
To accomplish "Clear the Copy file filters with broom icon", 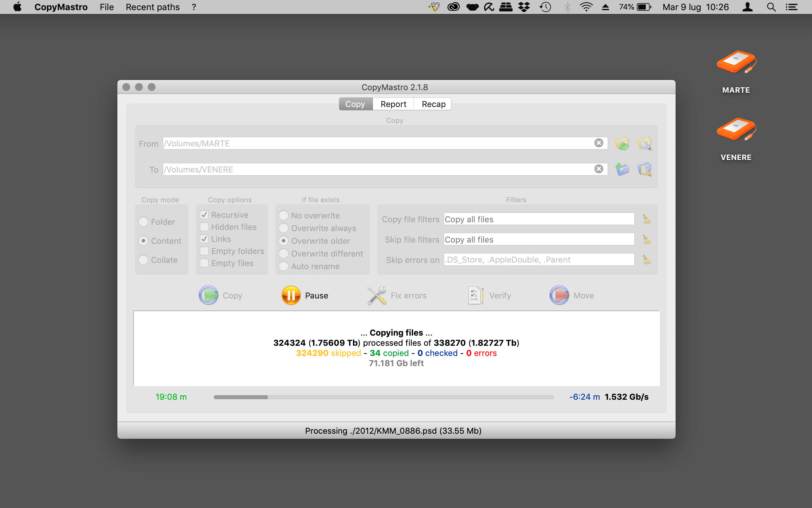I will click(x=646, y=219).
